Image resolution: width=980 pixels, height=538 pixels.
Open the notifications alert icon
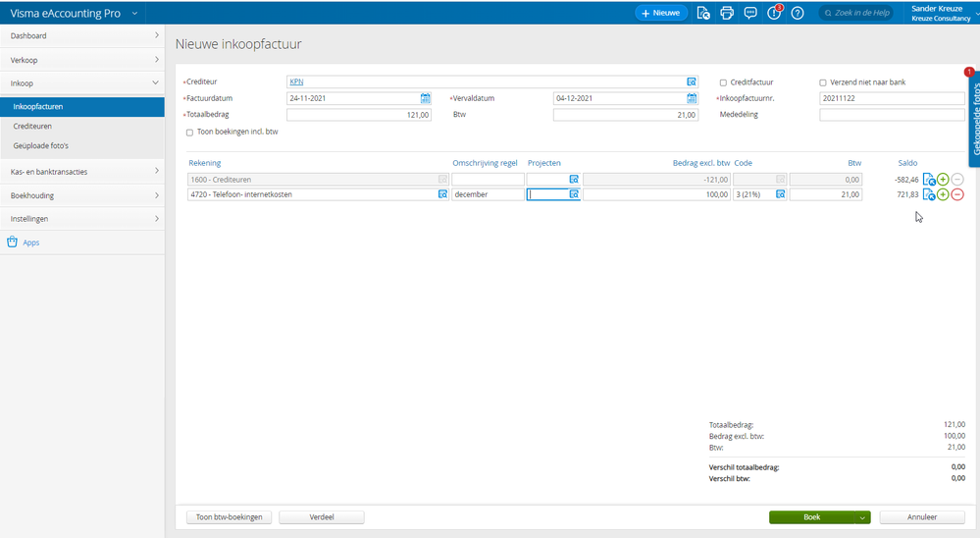click(774, 13)
